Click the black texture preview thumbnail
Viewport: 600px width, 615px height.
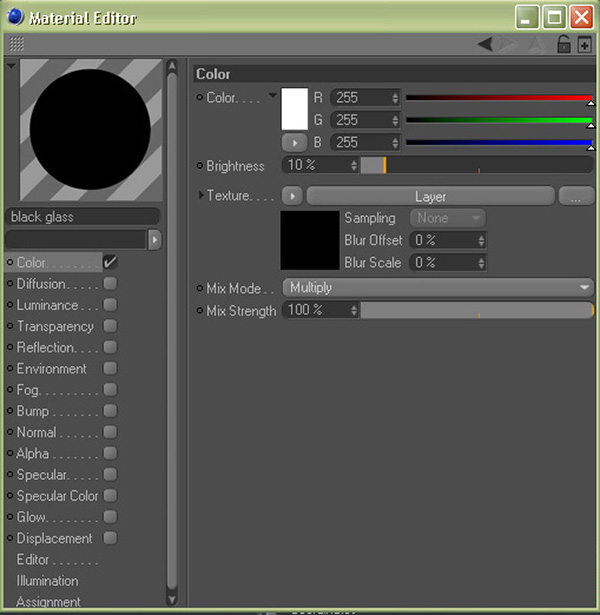(x=310, y=240)
